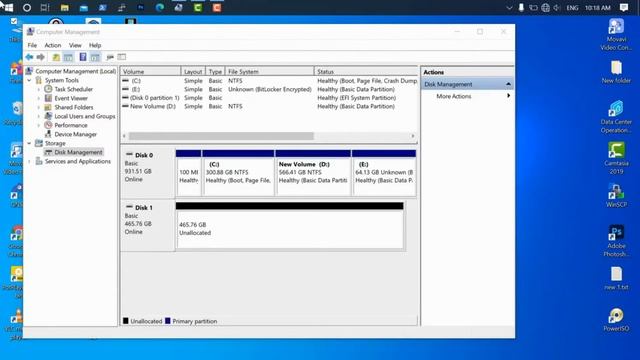
Task: Select Disk Management in the tree
Action: (x=78, y=152)
